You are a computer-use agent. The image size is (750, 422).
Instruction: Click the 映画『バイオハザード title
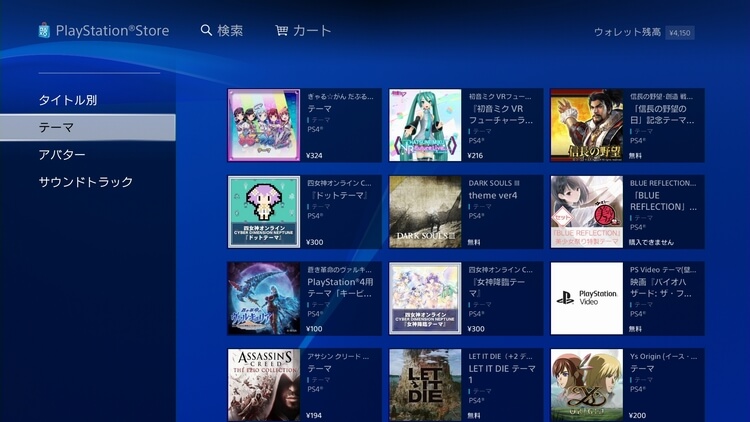point(661,288)
